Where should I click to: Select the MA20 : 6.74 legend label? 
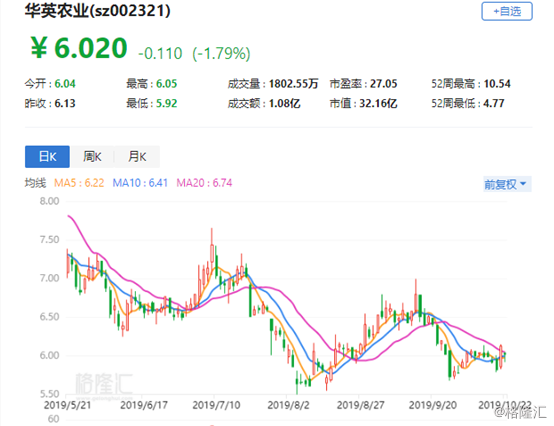point(204,183)
